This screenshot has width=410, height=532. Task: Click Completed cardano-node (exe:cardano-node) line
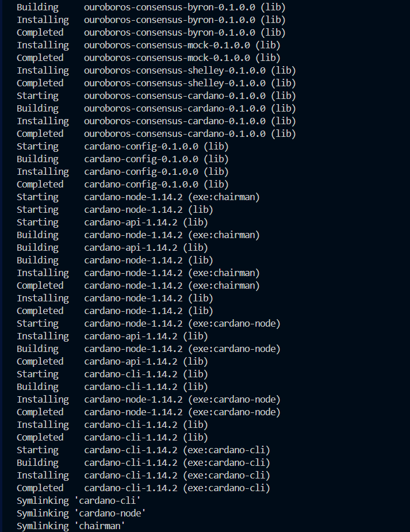coord(148,412)
